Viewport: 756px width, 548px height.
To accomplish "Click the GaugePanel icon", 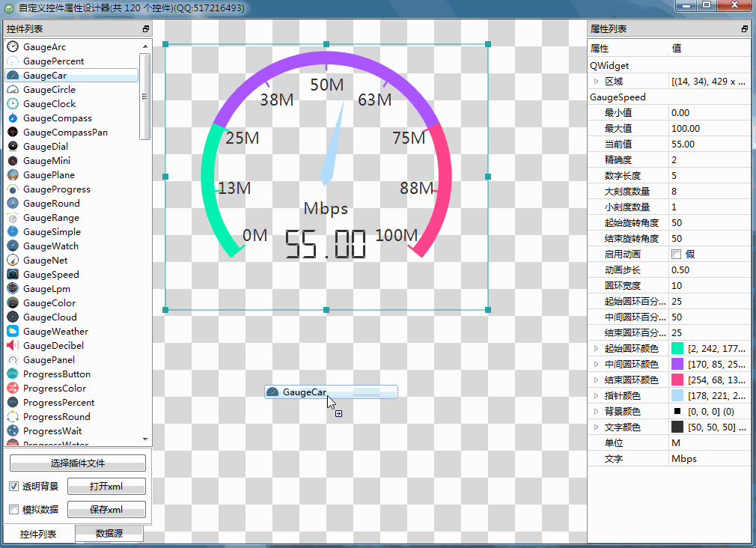I will 13,360.
